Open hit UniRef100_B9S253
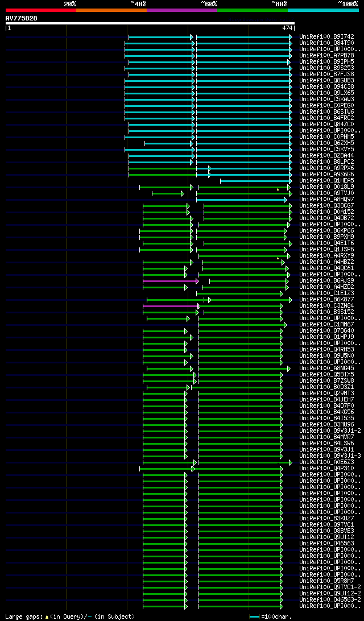 [327, 68]
